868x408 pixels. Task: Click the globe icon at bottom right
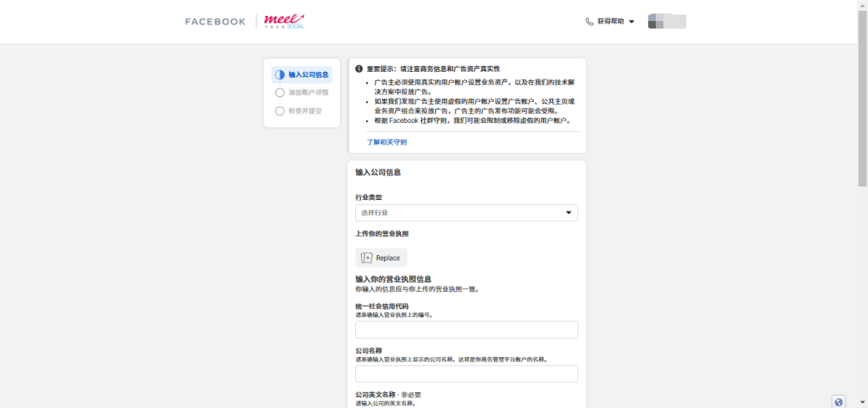[839, 401]
